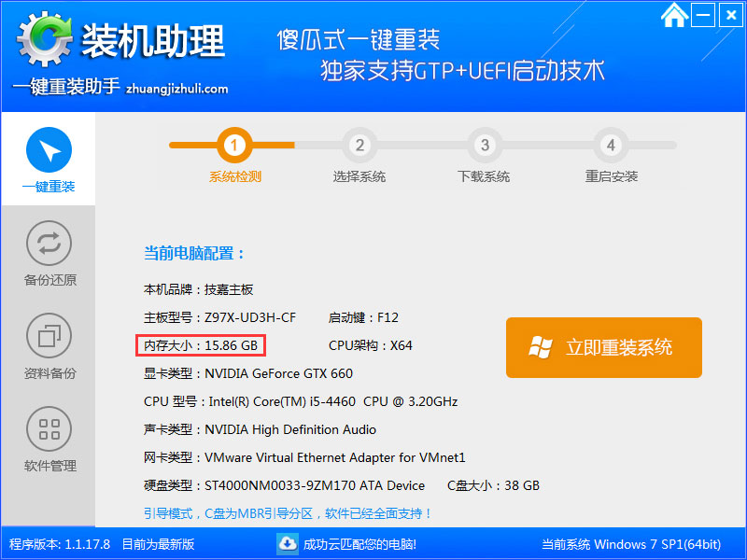Click the 软件管理 sidebar label
This screenshot has height=560, width=747.
tap(50, 466)
